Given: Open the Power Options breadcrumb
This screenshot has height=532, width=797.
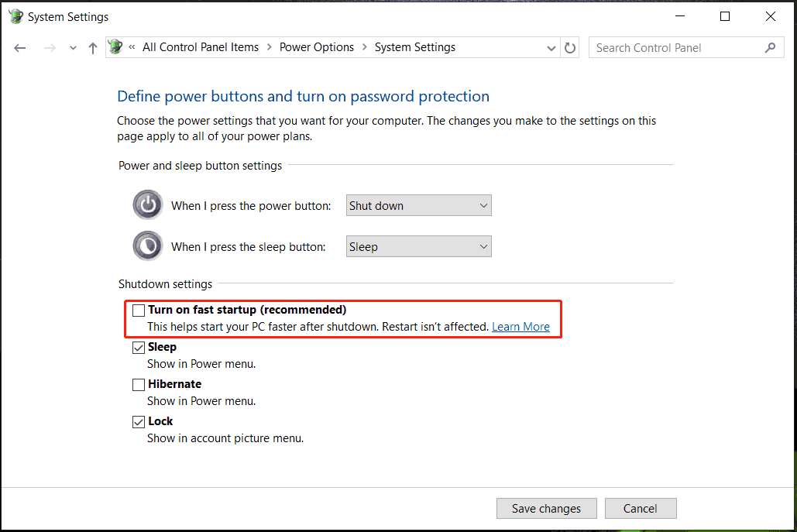Looking at the screenshot, I should [317, 47].
